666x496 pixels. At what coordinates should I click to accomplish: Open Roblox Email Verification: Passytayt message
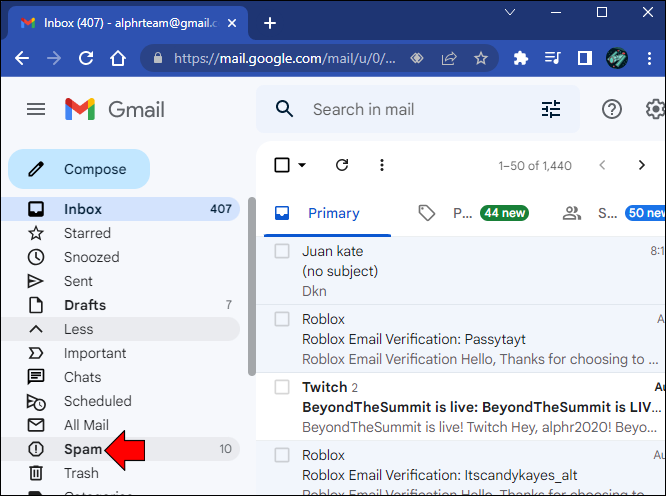(x=461, y=339)
